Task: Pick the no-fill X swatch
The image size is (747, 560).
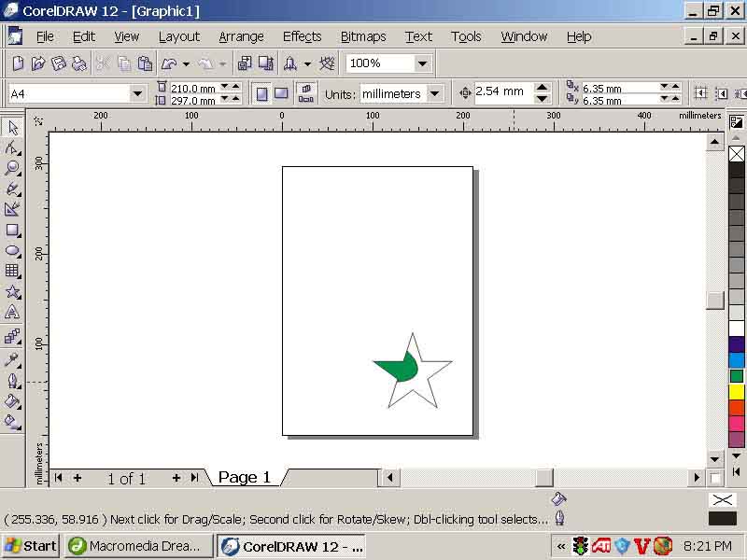Action: pyautogui.click(x=737, y=153)
